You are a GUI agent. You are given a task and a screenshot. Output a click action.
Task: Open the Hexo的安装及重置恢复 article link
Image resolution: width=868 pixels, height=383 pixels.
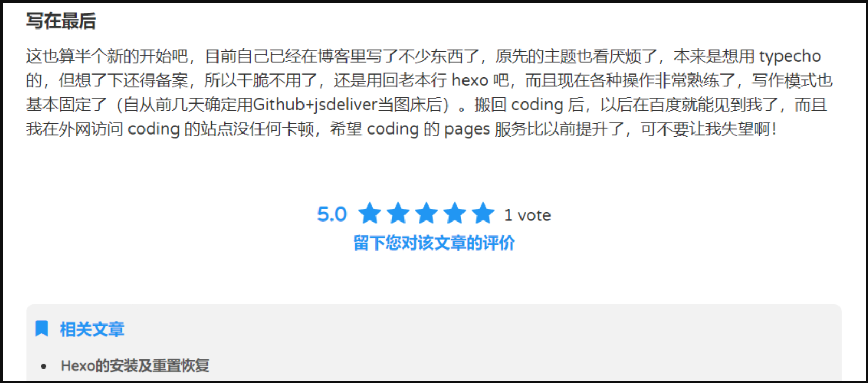click(135, 366)
